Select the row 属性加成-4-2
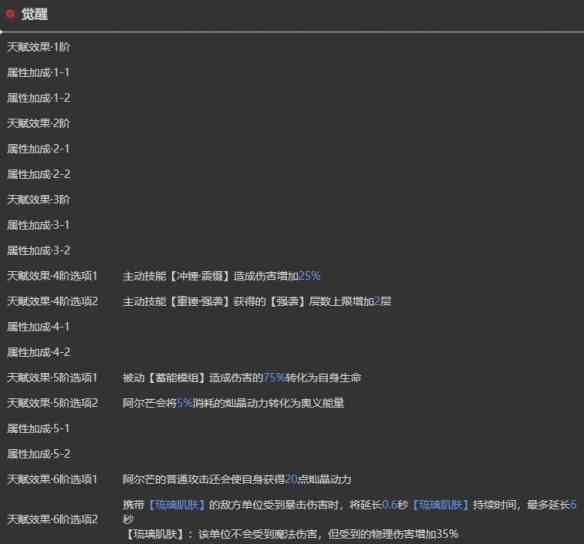Screen dimensions: 584x544 pyautogui.click(x=39, y=352)
